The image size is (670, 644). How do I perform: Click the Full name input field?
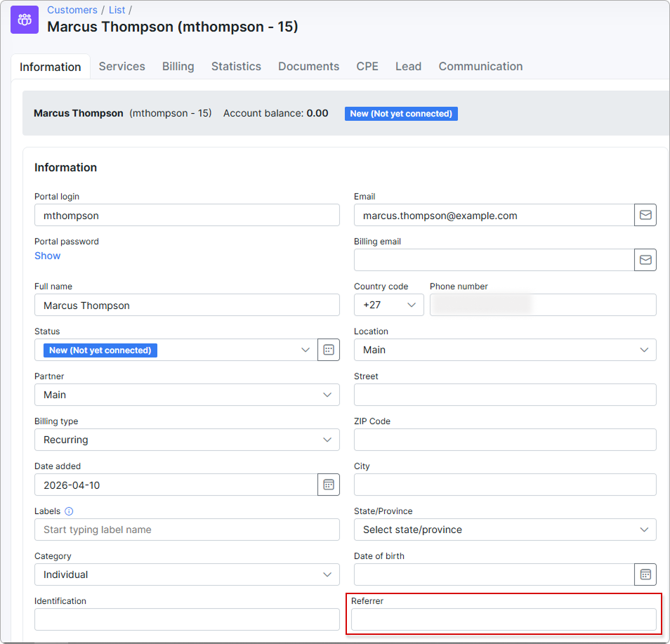[187, 305]
